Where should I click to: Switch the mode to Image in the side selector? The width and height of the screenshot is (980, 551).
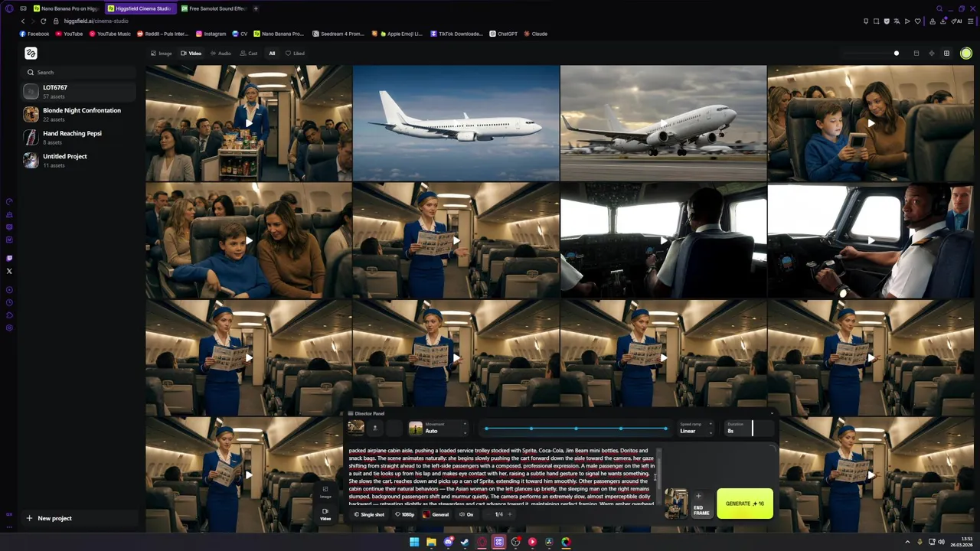click(x=325, y=491)
